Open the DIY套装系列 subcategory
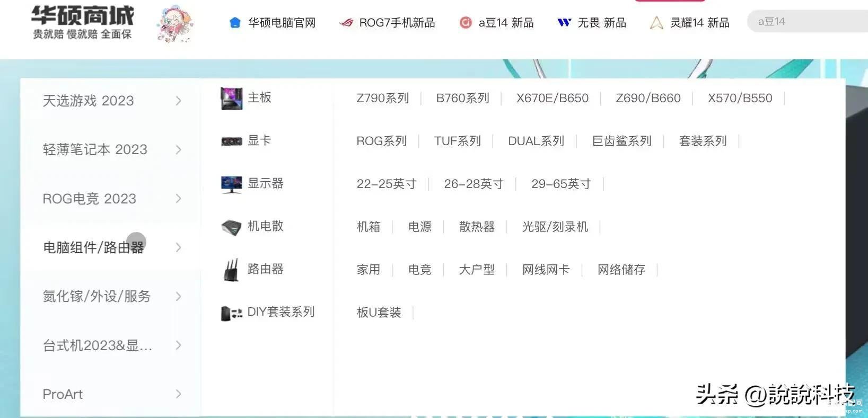Image resolution: width=868 pixels, height=418 pixels. pyautogui.click(x=281, y=312)
